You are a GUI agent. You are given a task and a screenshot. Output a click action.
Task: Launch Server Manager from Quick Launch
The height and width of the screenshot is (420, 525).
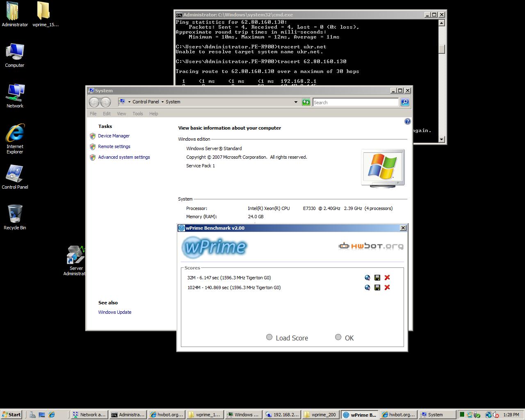32,415
